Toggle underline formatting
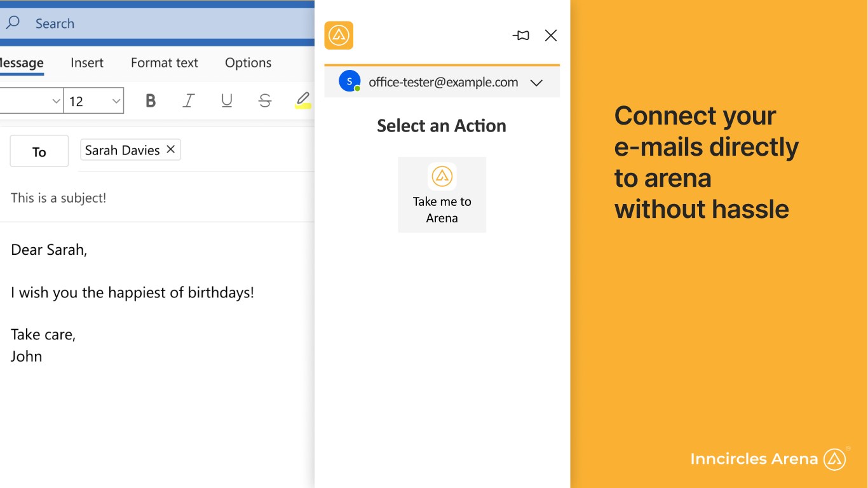Viewport: 868px width, 488px height. coord(227,100)
